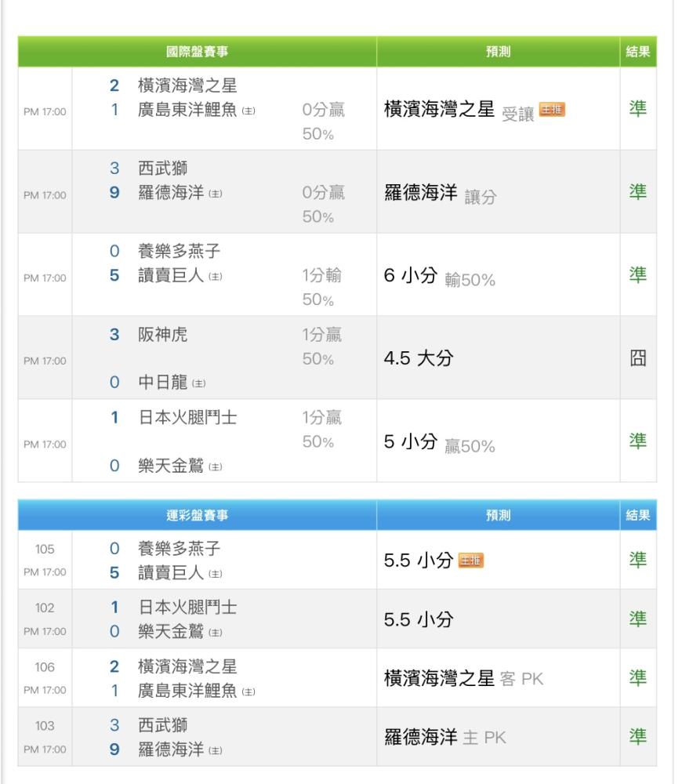Click the 主推 badge beside 橫濱海灣之星 受讓
Viewport: 682px width, 784px height.
[x=553, y=111]
